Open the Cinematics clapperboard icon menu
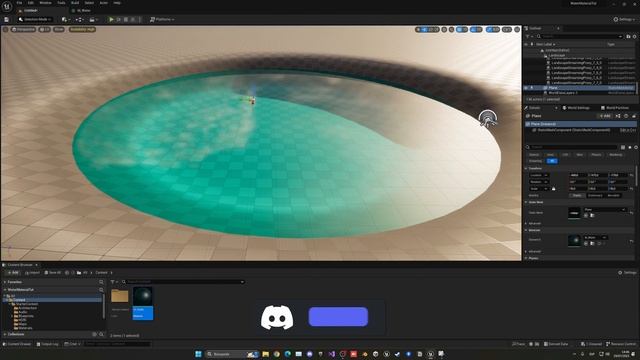The width and height of the screenshot is (640, 360). tap(93, 19)
